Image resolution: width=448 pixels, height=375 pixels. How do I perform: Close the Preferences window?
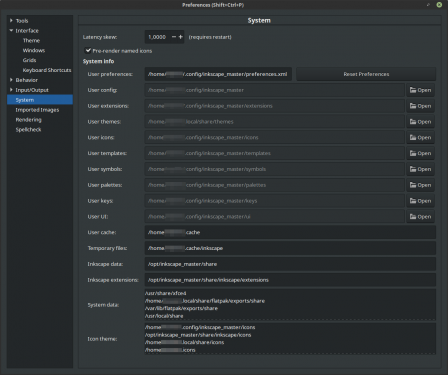(439, 5)
